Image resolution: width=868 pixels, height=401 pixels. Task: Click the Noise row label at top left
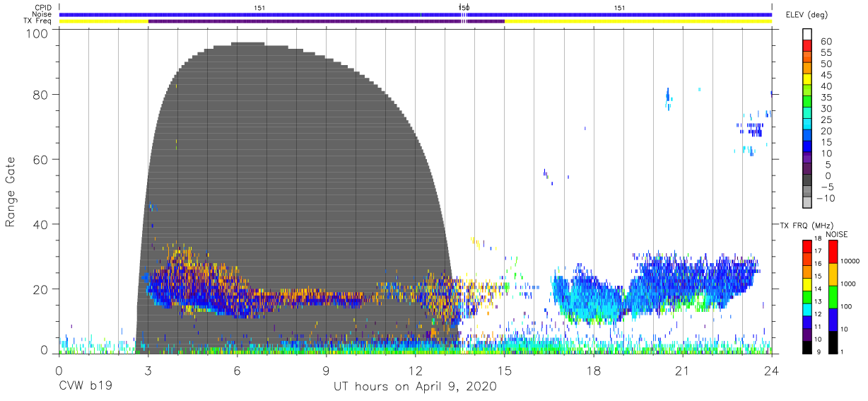(42, 14)
